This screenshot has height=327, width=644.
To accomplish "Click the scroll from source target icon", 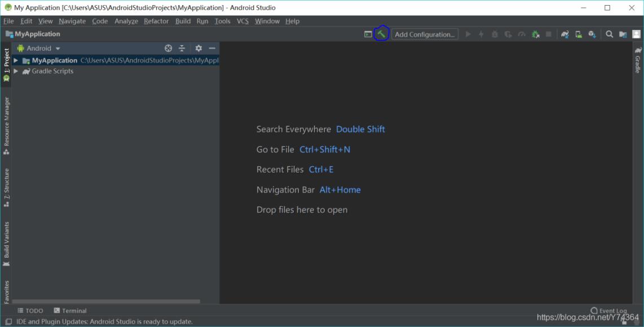I will [168, 48].
